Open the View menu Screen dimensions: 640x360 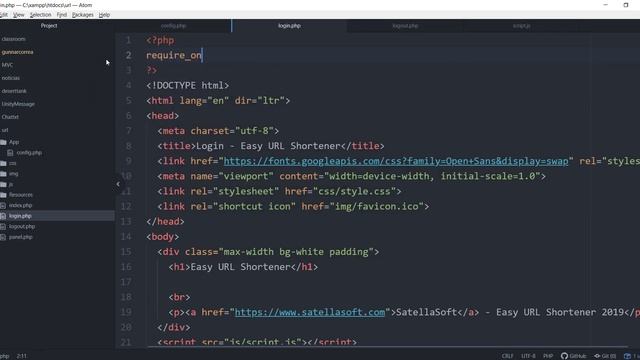(18, 15)
